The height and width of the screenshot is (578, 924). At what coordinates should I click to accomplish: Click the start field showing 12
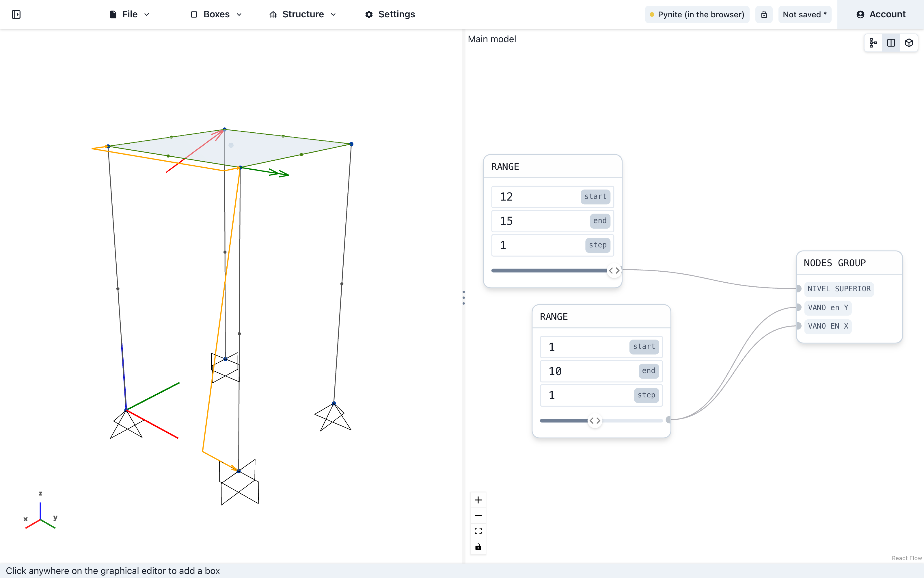pyautogui.click(x=552, y=197)
